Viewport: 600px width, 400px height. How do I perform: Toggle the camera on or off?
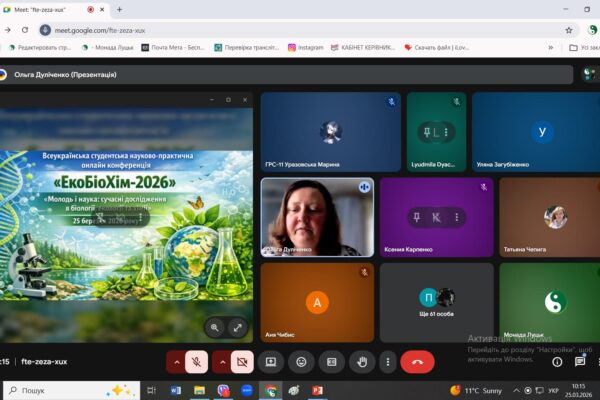click(241, 361)
